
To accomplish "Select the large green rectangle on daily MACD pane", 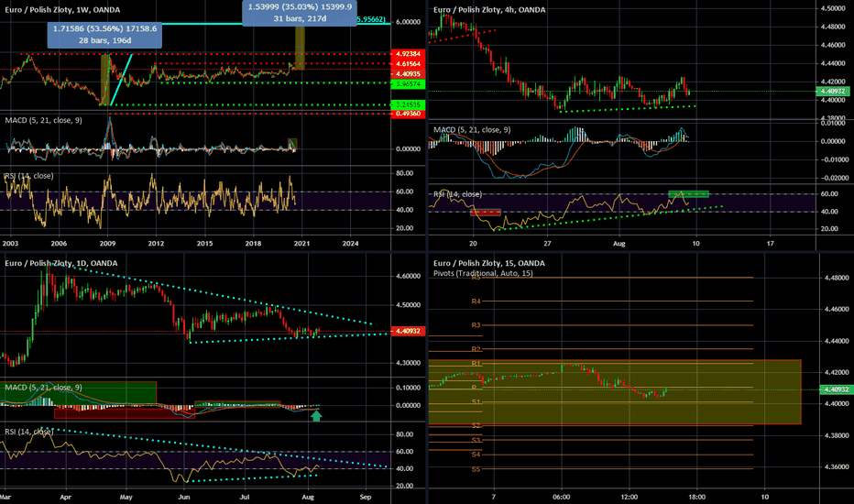I will tap(79, 393).
